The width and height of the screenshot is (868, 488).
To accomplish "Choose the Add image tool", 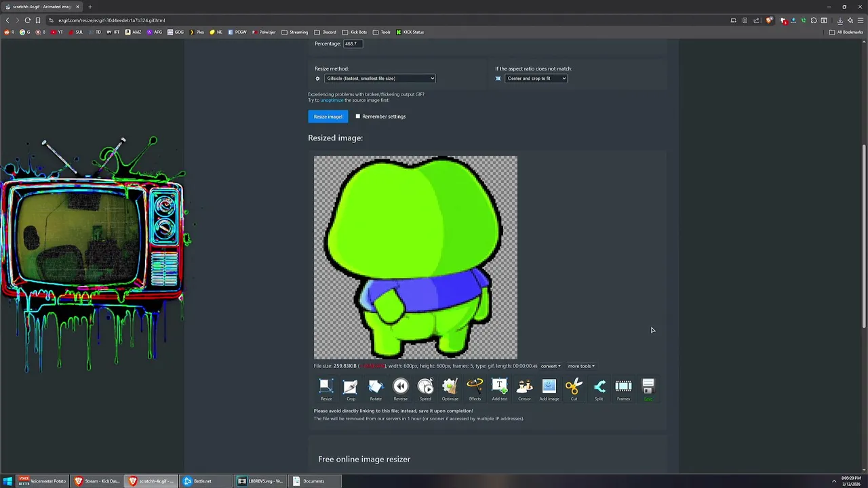I will pyautogui.click(x=549, y=390).
